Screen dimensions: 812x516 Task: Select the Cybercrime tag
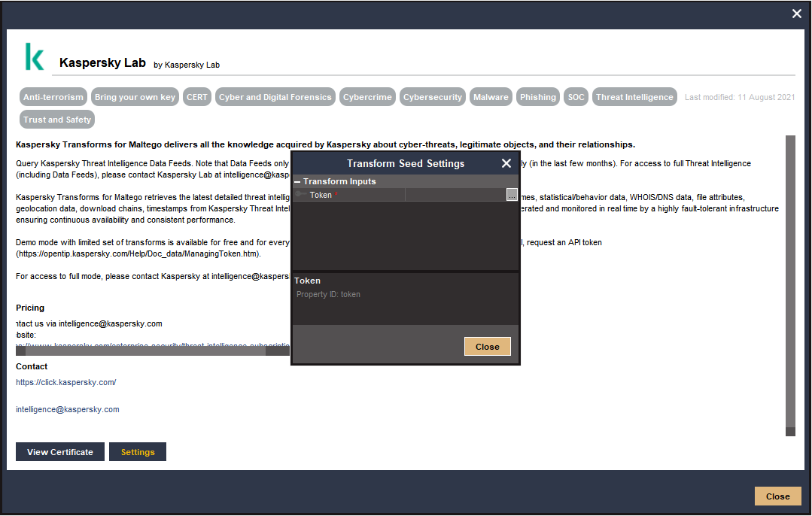click(367, 97)
